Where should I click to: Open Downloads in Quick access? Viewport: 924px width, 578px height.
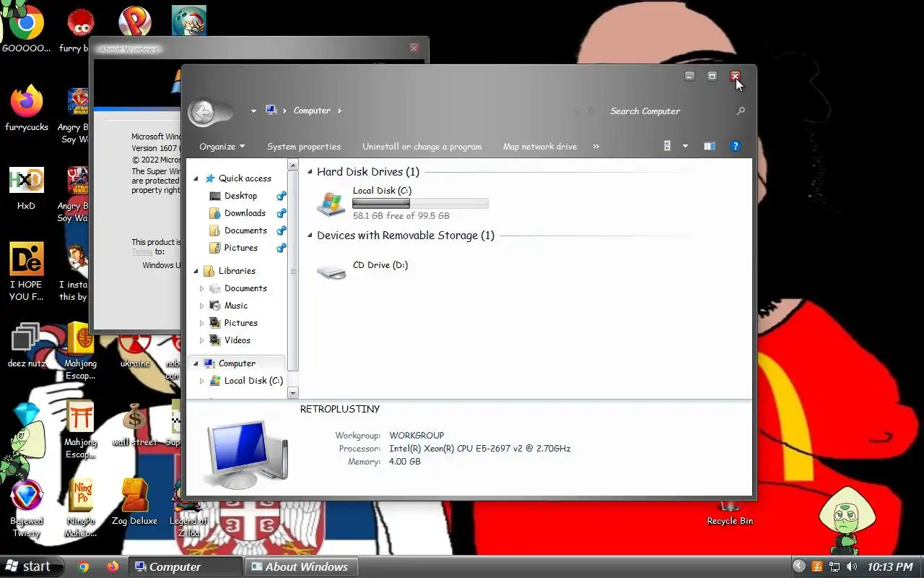tap(245, 213)
